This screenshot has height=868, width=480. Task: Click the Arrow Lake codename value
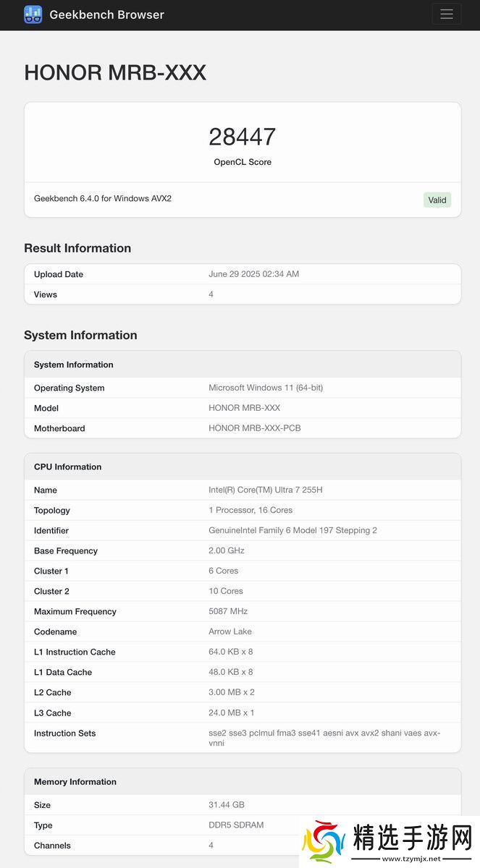click(x=230, y=631)
